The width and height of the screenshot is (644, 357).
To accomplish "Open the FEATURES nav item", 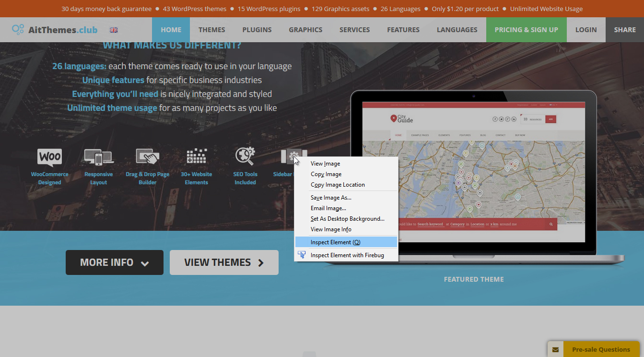I will tap(403, 30).
